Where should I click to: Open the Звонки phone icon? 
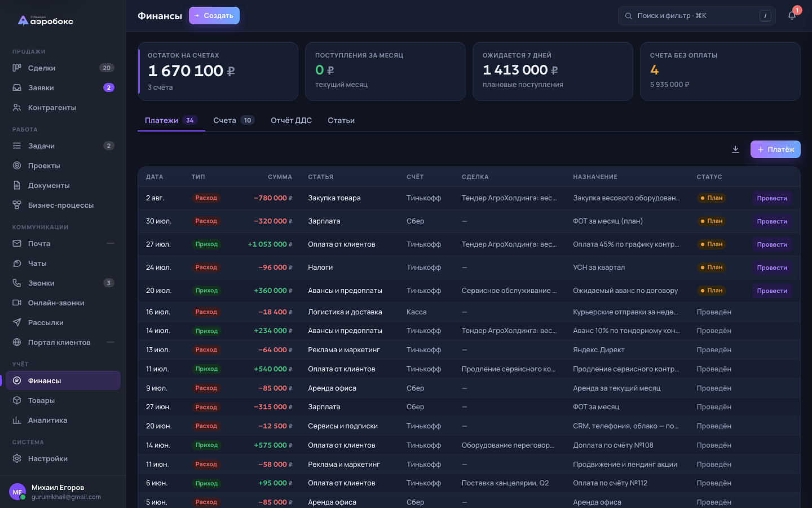[x=17, y=283]
